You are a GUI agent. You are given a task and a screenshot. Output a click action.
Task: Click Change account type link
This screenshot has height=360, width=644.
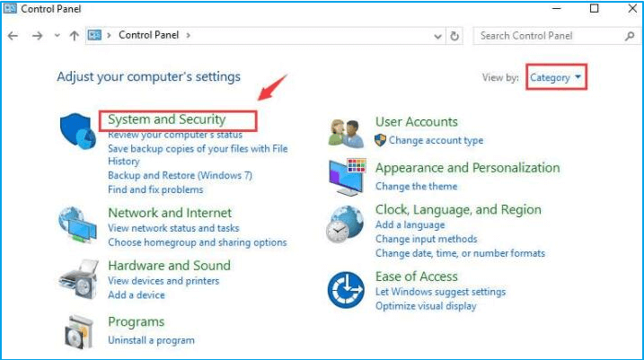(x=436, y=140)
